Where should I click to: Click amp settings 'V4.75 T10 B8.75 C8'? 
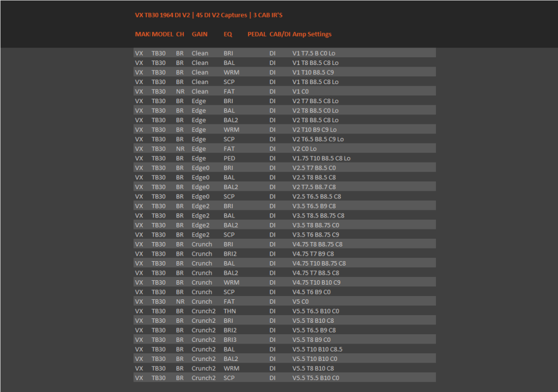319,263
